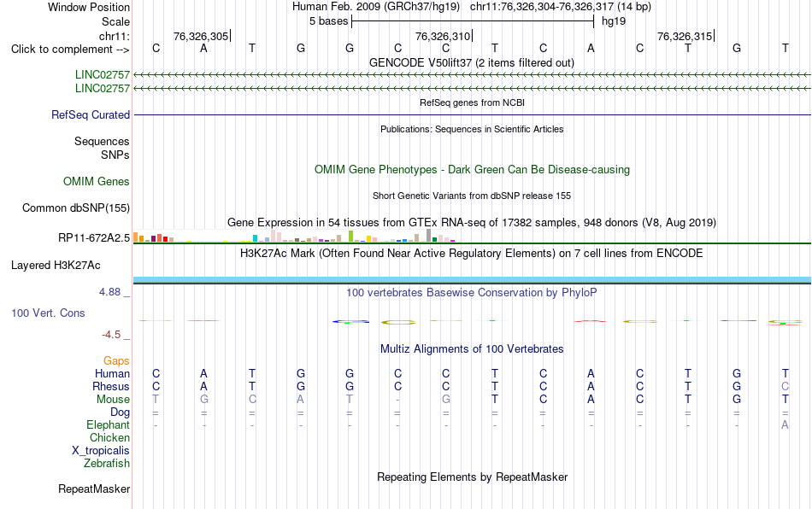Click the 76,326,305 coordinate marker
Screen dimensions: 812x509
(x=201, y=36)
